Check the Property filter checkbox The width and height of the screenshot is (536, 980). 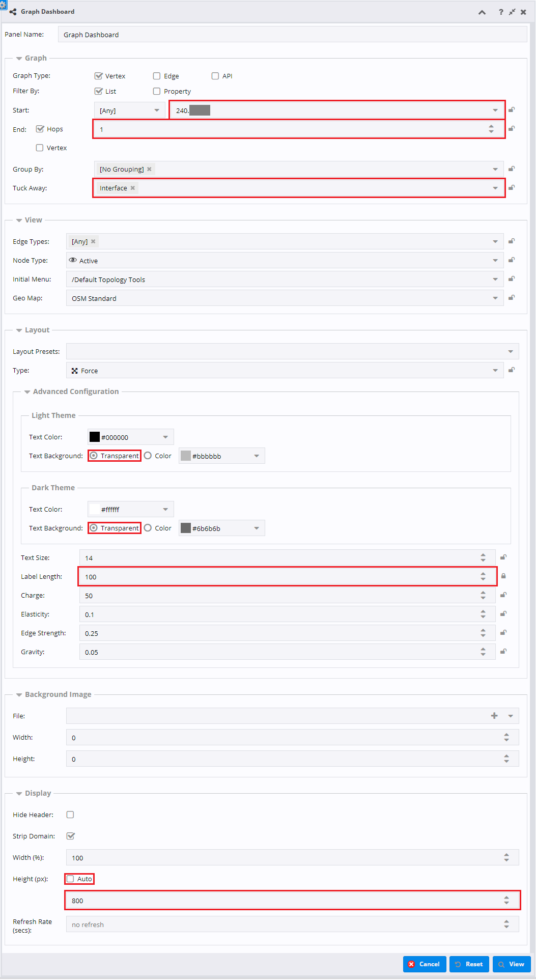pyautogui.click(x=157, y=91)
